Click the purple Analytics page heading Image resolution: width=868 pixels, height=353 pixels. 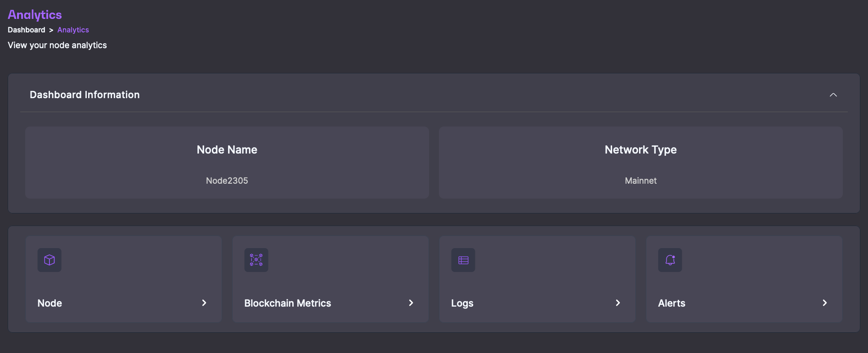(x=35, y=15)
